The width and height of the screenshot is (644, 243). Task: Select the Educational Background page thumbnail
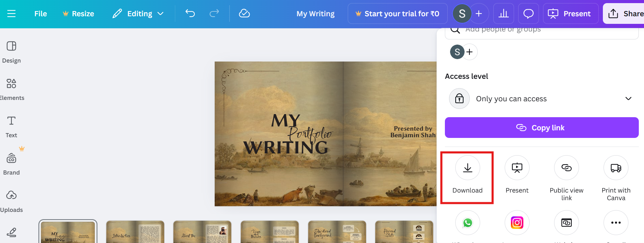pos(337,232)
